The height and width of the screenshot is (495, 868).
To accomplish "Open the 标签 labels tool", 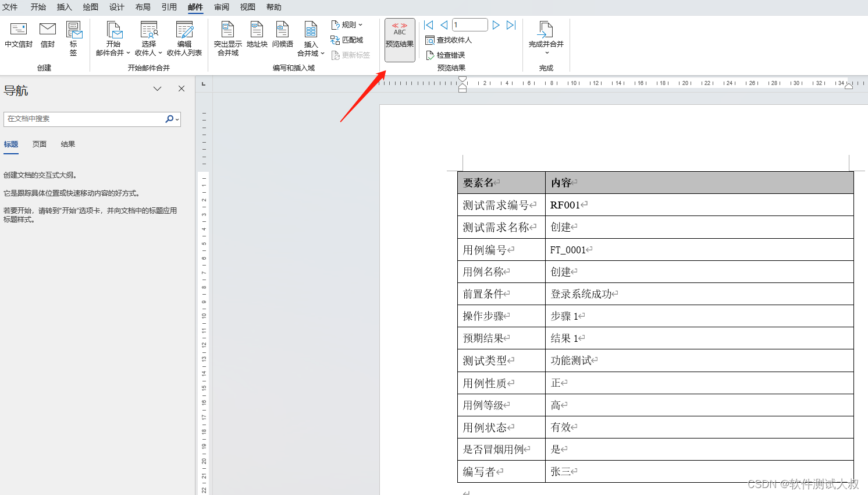I will [x=73, y=38].
